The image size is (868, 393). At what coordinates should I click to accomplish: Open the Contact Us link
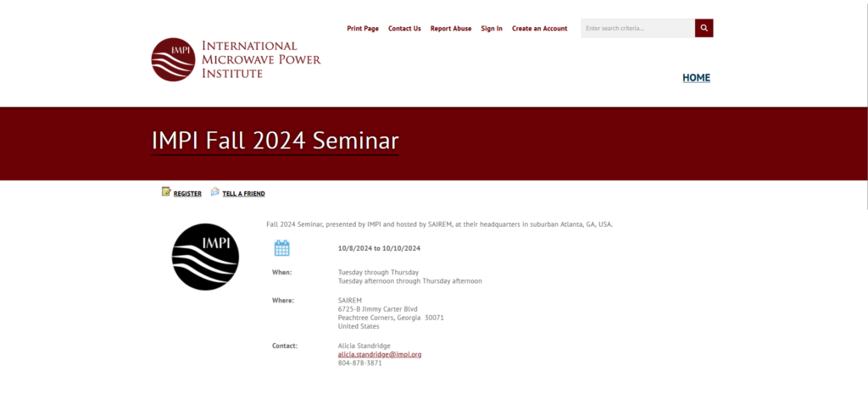(x=404, y=29)
